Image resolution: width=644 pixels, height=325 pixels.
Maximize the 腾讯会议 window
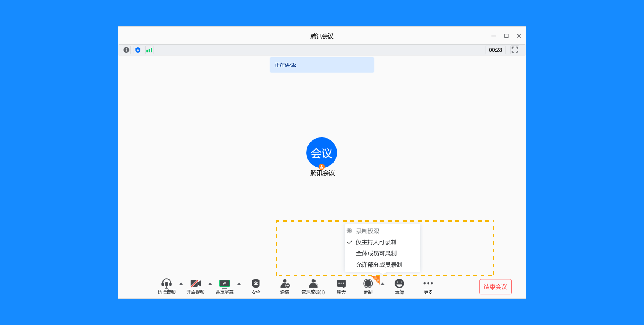coord(506,36)
